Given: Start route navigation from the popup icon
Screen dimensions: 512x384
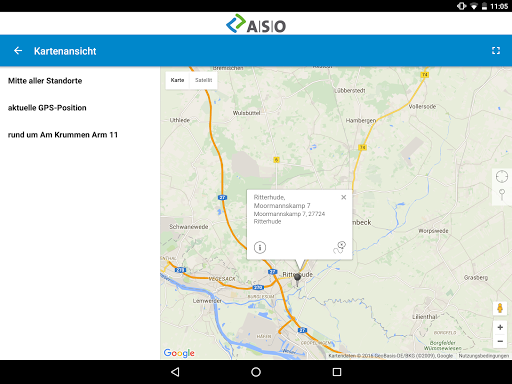Looking at the screenshot, I should [340, 247].
